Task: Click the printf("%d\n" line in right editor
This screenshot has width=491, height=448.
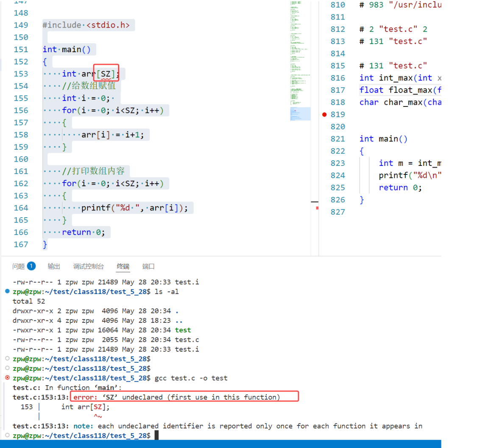Action: (x=410, y=176)
